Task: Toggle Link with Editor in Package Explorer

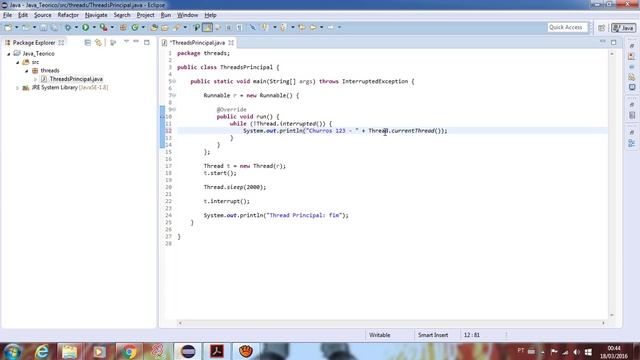Action: coord(98,42)
